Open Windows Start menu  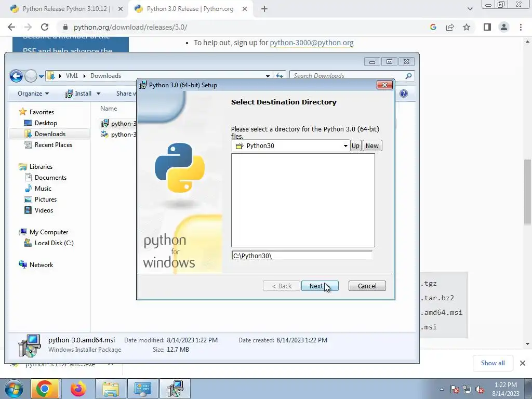pos(14,389)
